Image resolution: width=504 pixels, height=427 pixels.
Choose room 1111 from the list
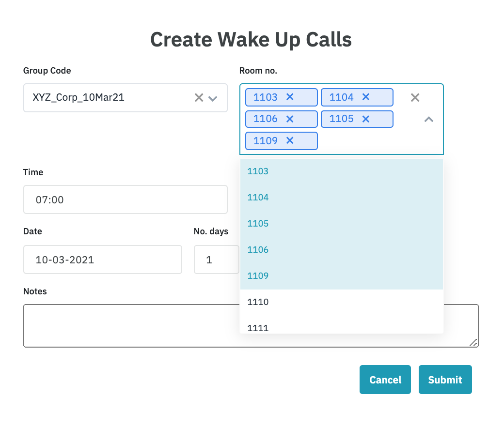341,327
